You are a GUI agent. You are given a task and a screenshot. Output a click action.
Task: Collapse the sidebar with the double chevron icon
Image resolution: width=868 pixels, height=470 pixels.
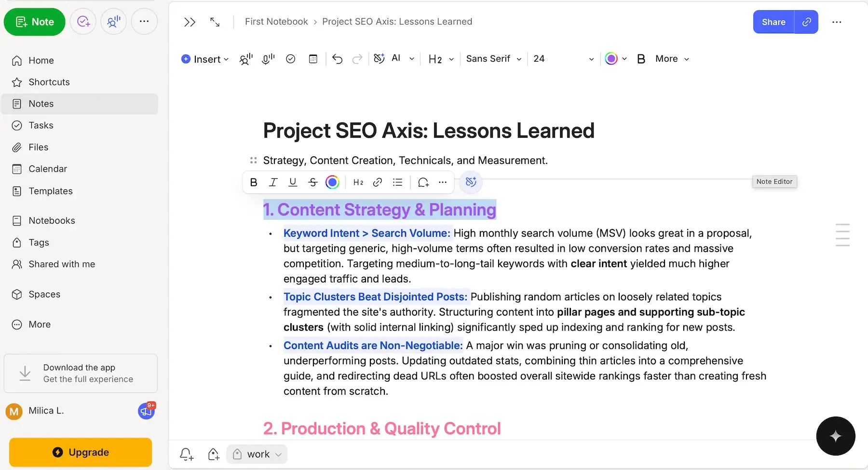click(x=190, y=22)
